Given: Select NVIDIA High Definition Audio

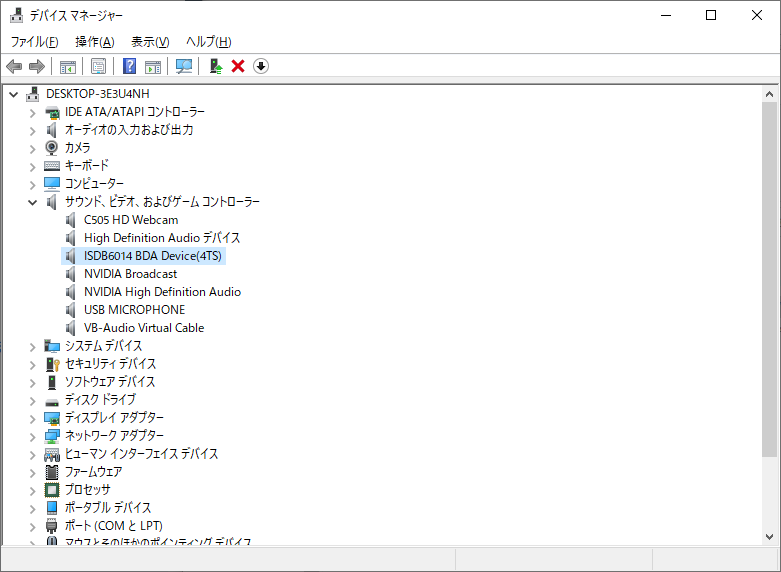Looking at the screenshot, I should tap(162, 291).
